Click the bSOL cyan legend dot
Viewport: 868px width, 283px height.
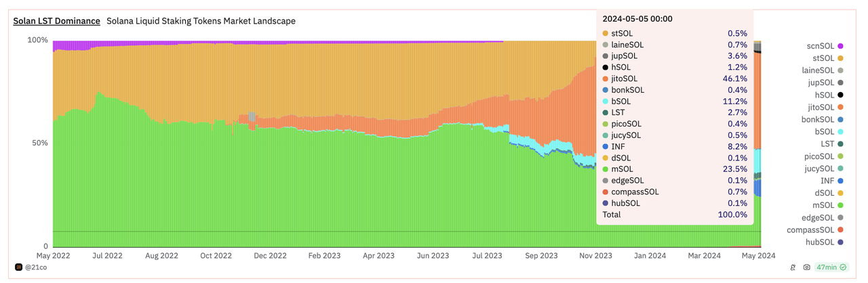[840, 131]
